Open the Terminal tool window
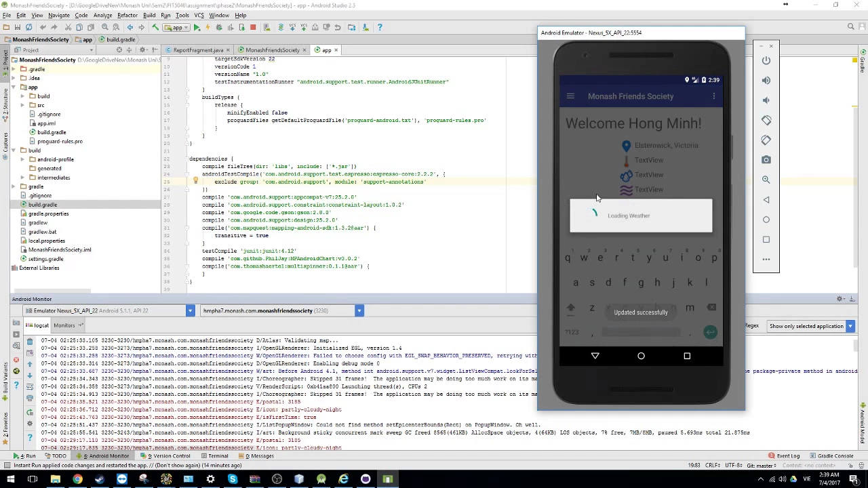This screenshot has height=488, width=868. 214,456
